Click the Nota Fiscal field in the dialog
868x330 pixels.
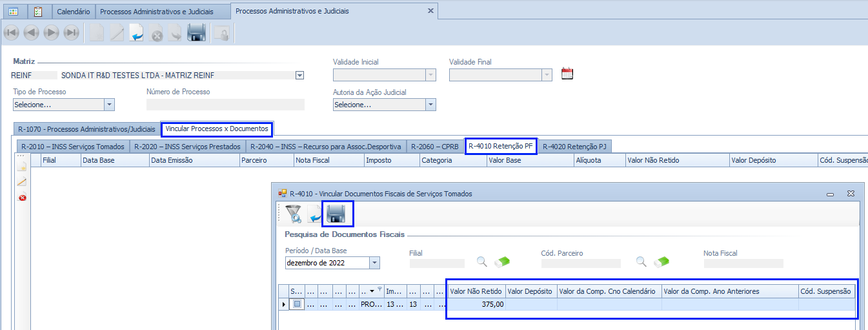[x=743, y=263]
